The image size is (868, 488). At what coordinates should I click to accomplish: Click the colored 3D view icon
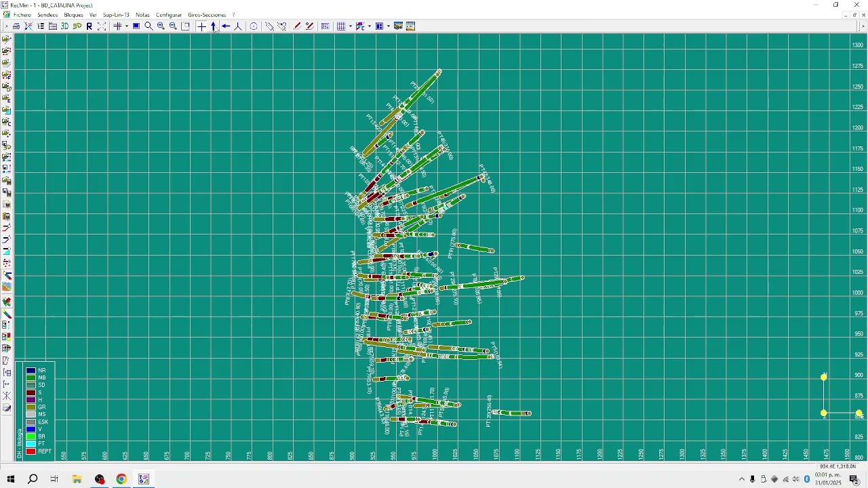(x=77, y=26)
